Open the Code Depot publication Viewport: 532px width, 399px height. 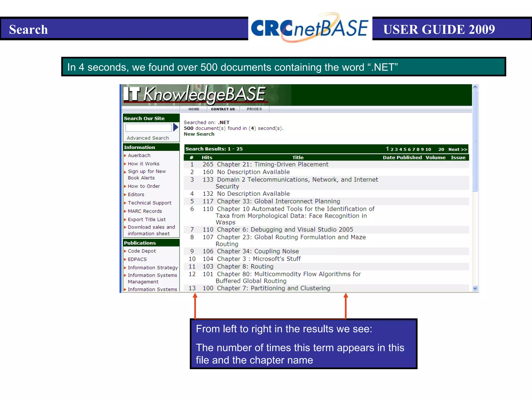[x=142, y=251]
